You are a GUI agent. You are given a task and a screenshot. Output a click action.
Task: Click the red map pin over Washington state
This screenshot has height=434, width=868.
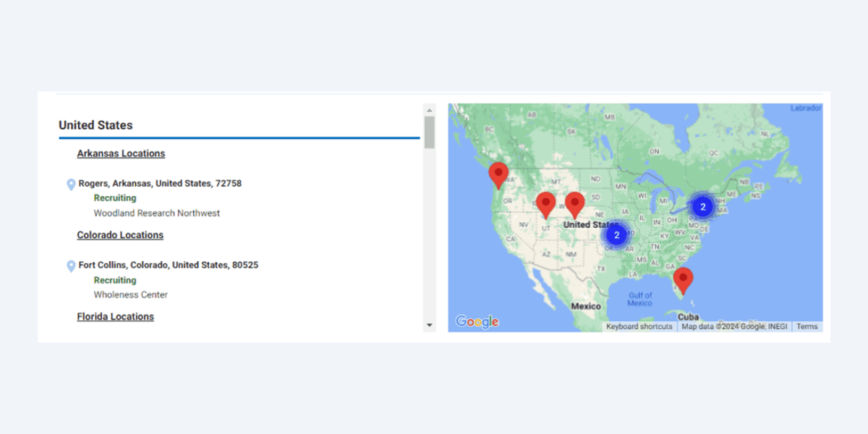(x=498, y=174)
